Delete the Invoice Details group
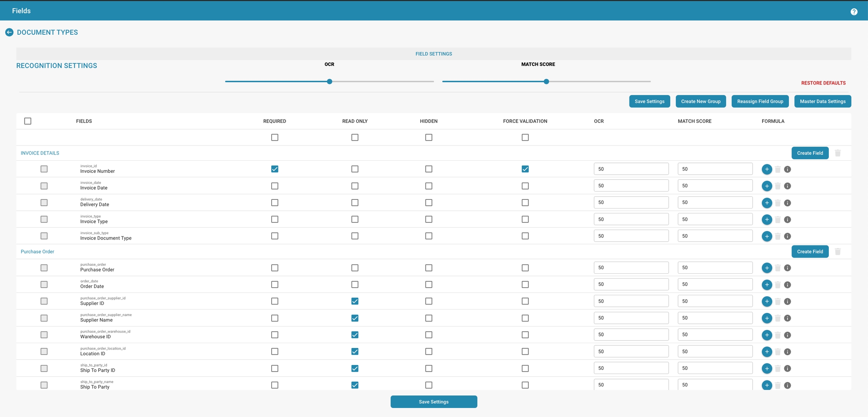This screenshot has height=417, width=868. pyautogui.click(x=837, y=153)
